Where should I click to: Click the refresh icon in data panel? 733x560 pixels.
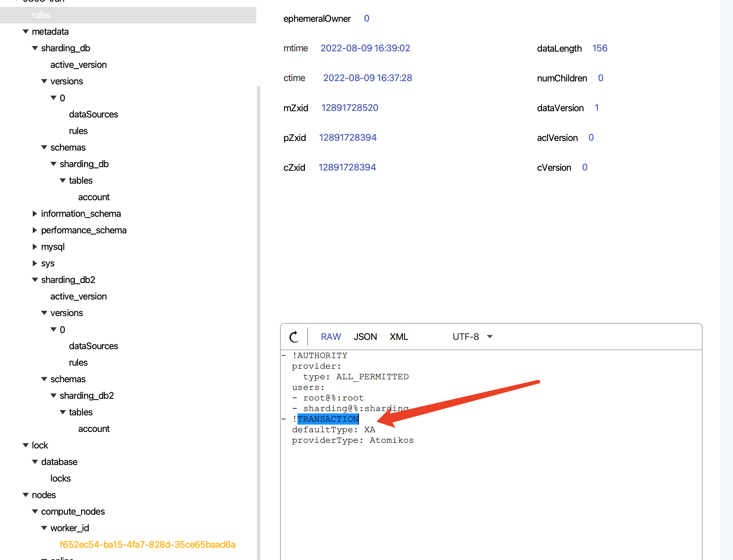tap(294, 337)
